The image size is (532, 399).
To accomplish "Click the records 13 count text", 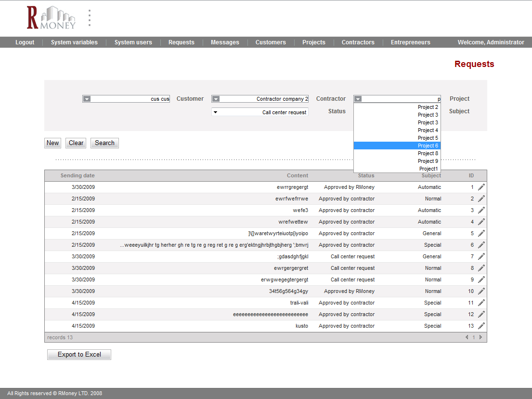I will [x=60, y=337].
